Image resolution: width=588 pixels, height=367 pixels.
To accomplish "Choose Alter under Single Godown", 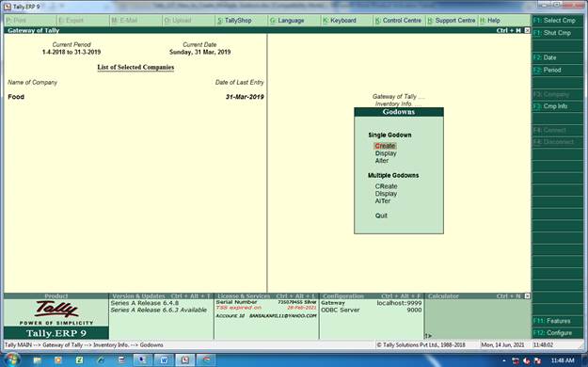I will pyautogui.click(x=382, y=161).
